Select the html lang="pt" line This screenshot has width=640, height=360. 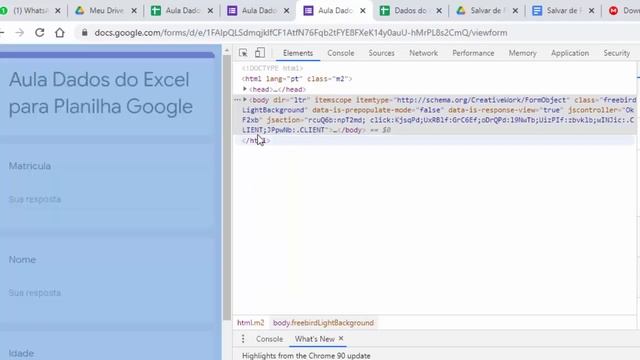coord(297,79)
